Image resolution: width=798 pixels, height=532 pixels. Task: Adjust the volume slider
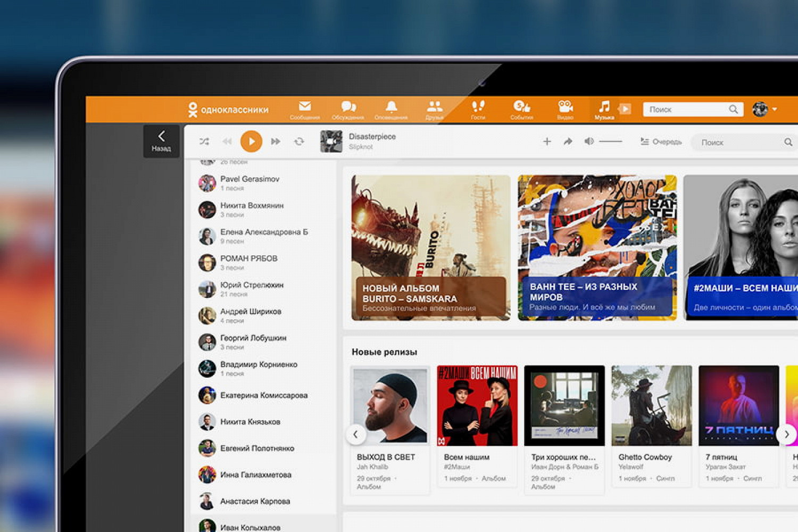click(x=610, y=142)
